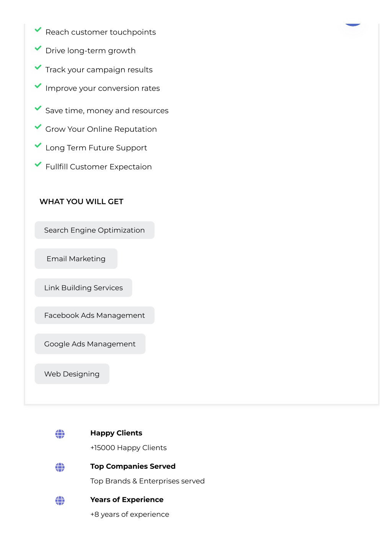Click the globe icon beside Top Companies Served
The height and width of the screenshot is (555, 392).
click(x=60, y=467)
